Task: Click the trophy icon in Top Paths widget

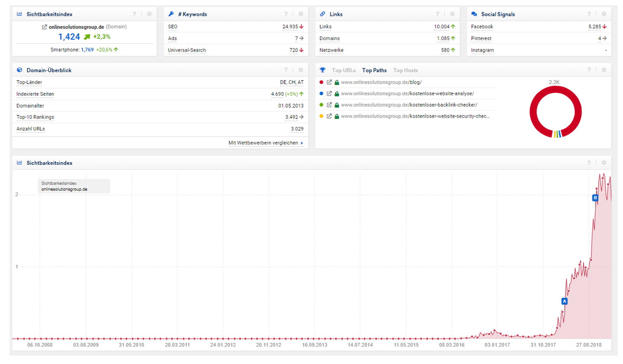Action: coord(323,70)
